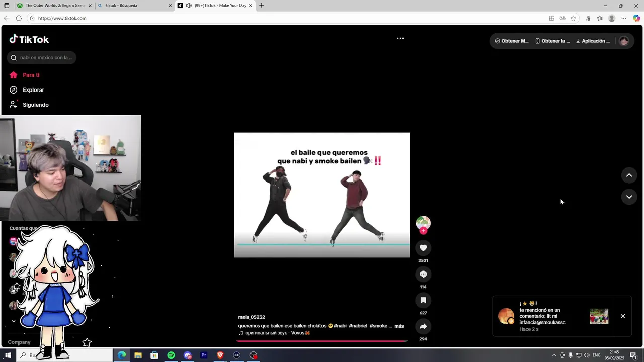The height and width of the screenshot is (362, 644).
Task: Like the video with the heart icon
Action: 423,248
